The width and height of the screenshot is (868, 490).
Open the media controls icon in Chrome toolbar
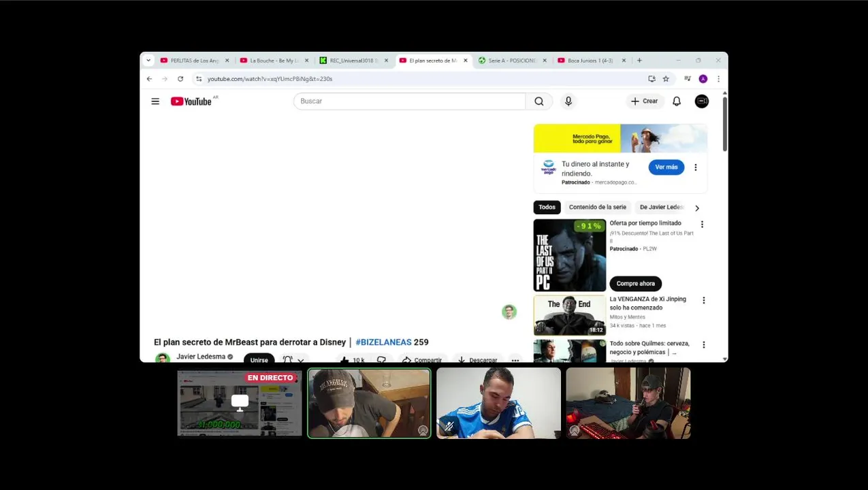688,79
